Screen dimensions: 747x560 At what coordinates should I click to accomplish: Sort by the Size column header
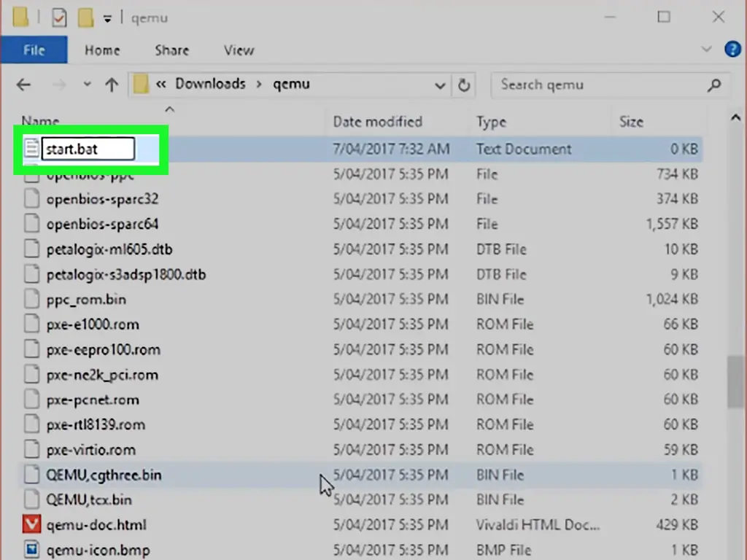point(631,122)
